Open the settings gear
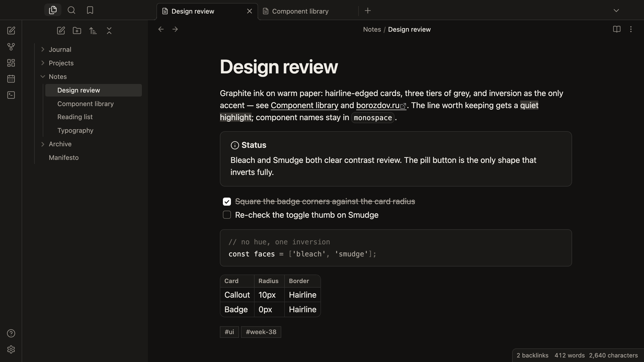This screenshot has width=644, height=362. (11, 349)
